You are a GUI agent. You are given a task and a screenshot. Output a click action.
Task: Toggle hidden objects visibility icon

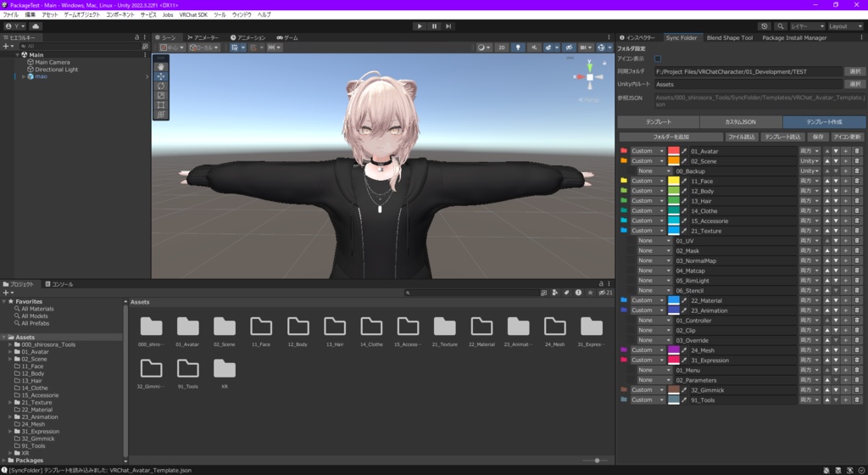click(x=569, y=47)
